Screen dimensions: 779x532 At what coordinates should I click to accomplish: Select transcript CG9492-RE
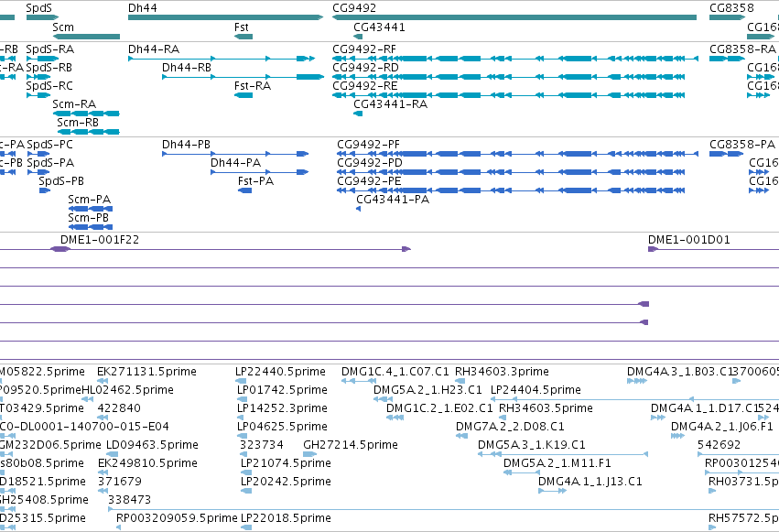tap(509, 95)
